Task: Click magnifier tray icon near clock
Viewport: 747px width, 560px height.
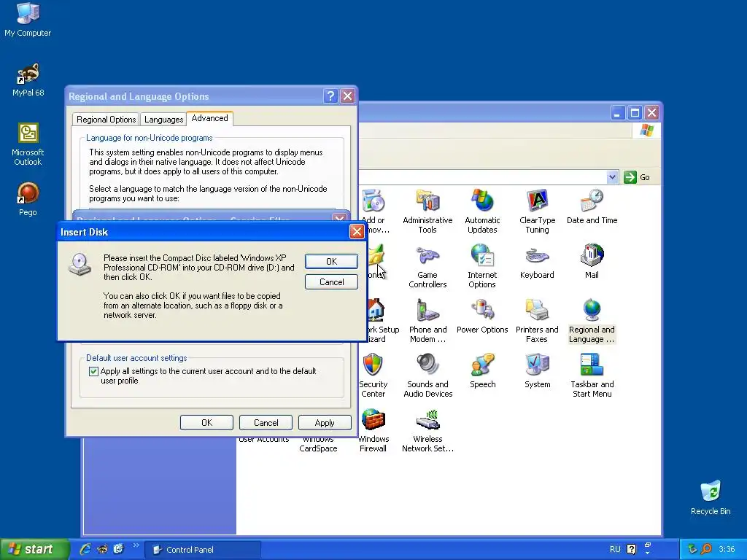Action: (706, 549)
